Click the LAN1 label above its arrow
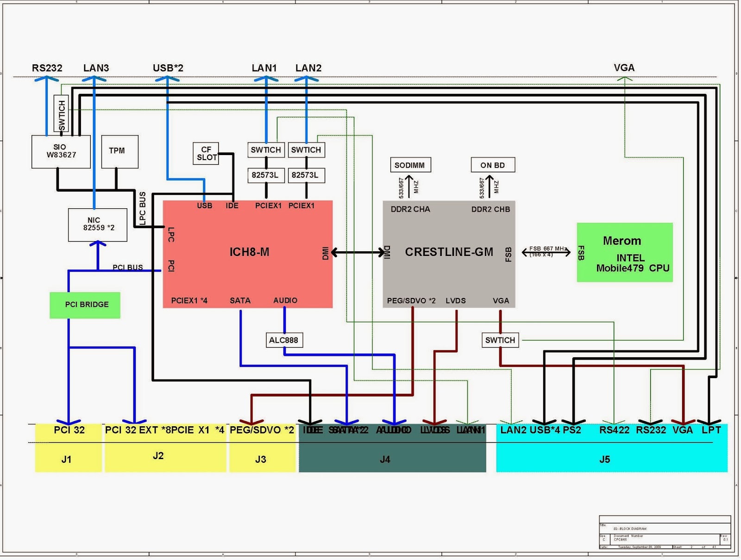 point(264,68)
